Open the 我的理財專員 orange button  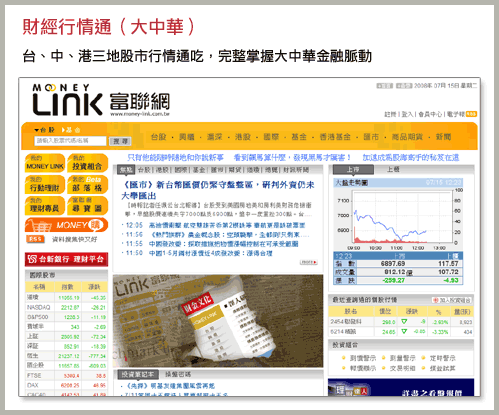coord(45,205)
